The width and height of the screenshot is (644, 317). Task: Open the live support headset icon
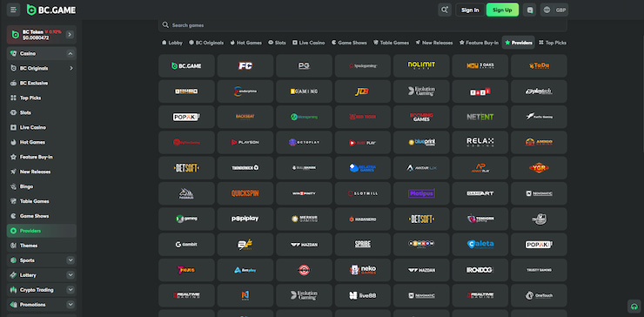tap(634, 307)
